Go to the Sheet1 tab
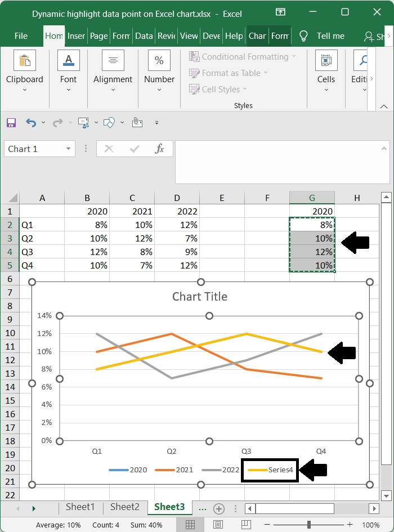This screenshot has width=394, height=532. click(x=80, y=507)
